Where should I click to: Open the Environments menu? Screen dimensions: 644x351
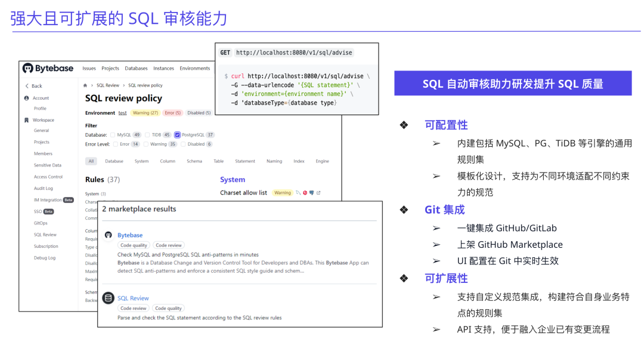[194, 69]
